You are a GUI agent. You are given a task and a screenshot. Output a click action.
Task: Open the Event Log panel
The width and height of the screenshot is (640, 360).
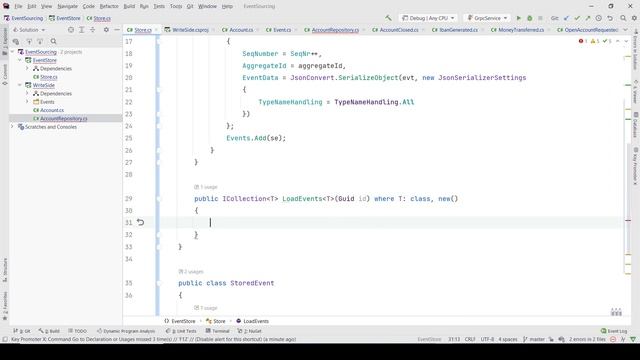[x=614, y=331]
